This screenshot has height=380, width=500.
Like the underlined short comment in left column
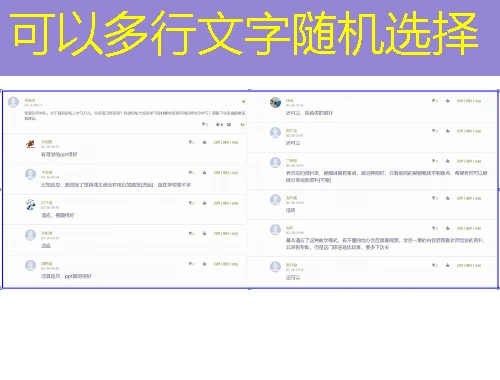click(204, 233)
